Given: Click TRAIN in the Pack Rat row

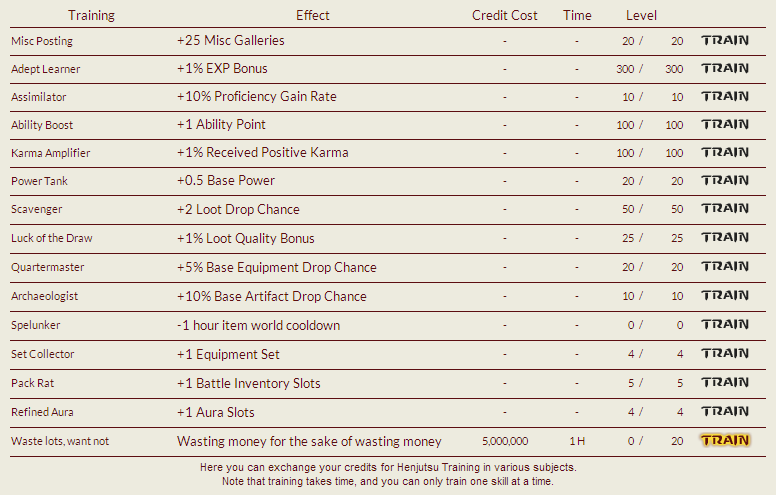Looking at the screenshot, I should (725, 382).
